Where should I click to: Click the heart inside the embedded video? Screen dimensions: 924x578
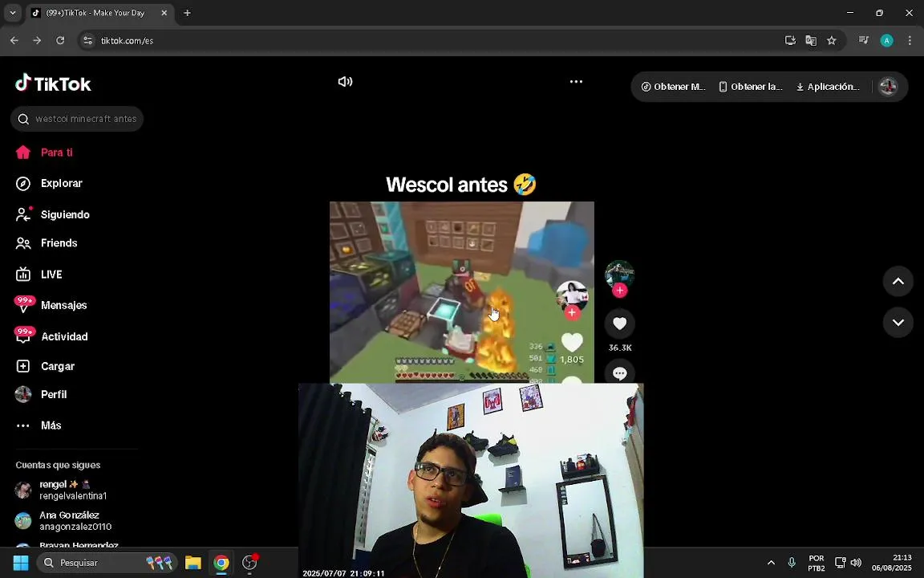572,342
